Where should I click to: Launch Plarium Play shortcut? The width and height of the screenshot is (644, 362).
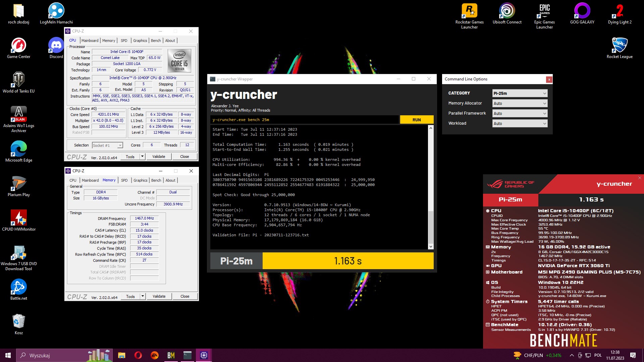(x=18, y=186)
